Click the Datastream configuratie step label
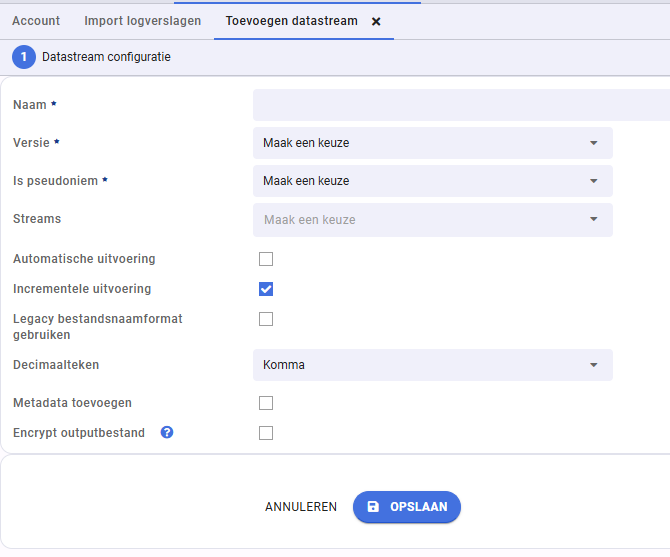This screenshot has height=557, width=670. tap(106, 57)
